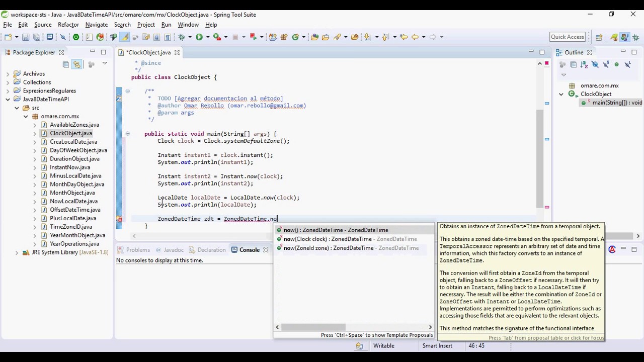Click the New file toolbar icon
The height and width of the screenshot is (362, 644).
tap(7, 37)
